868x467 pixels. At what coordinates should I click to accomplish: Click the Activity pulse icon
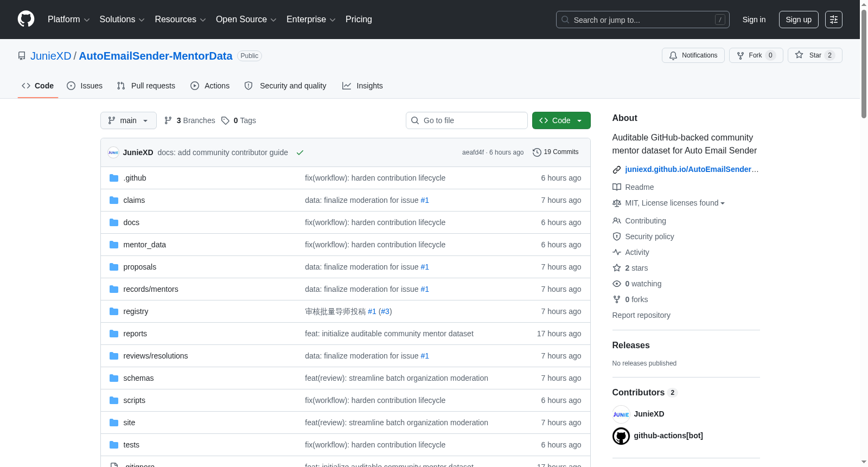(x=617, y=252)
